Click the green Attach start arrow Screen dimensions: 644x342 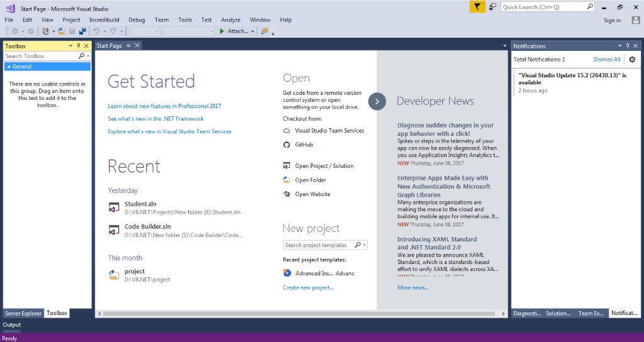click(x=222, y=31)
